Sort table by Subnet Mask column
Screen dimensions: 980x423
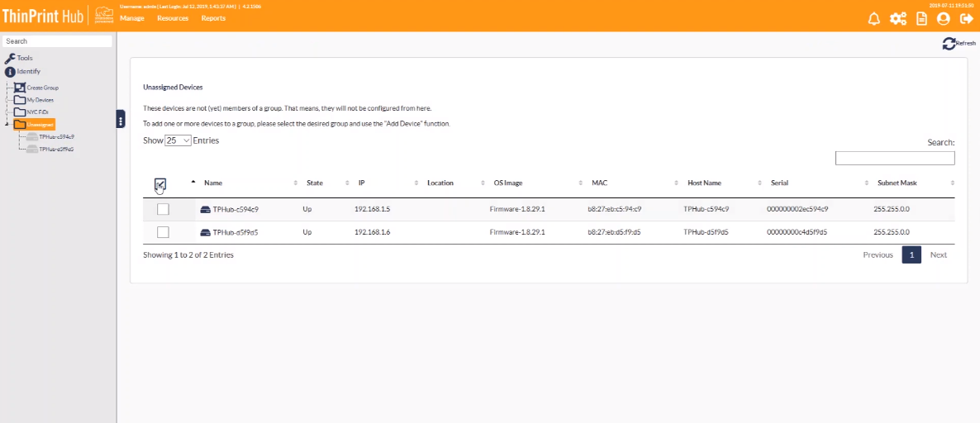[x=897, y=183]
